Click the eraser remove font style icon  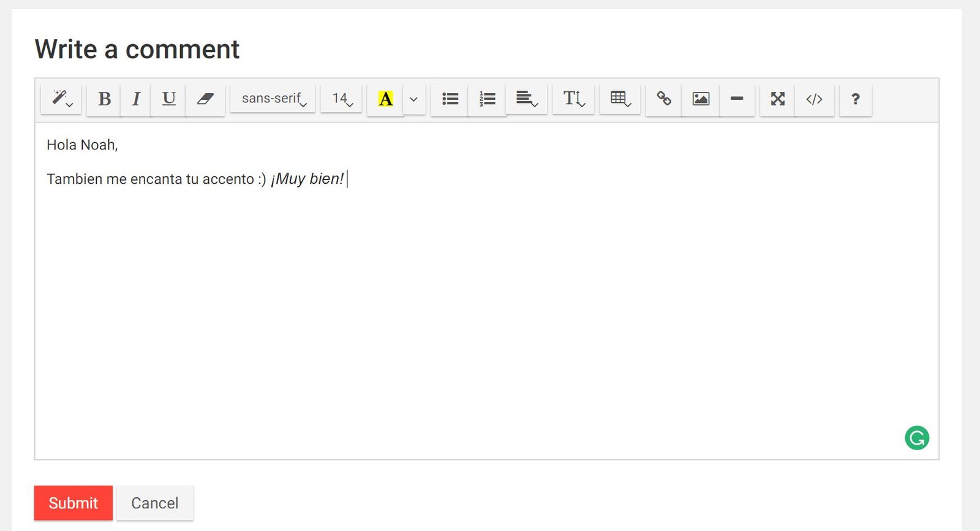[205, 99]
